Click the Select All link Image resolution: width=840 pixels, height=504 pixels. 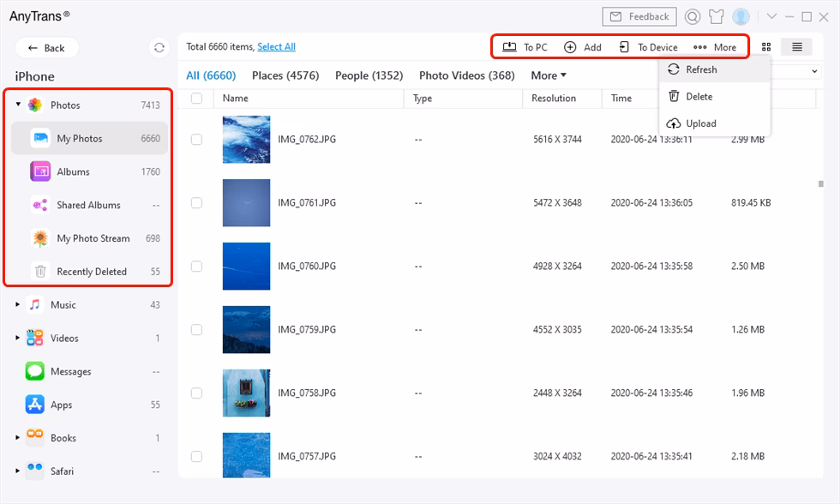click(x=276, y=46)
